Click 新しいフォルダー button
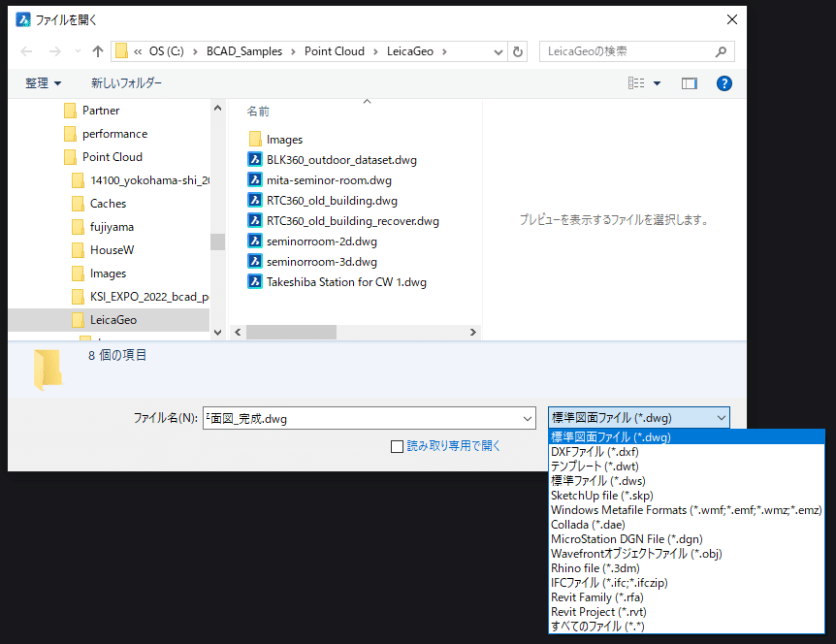 (126, 83)
